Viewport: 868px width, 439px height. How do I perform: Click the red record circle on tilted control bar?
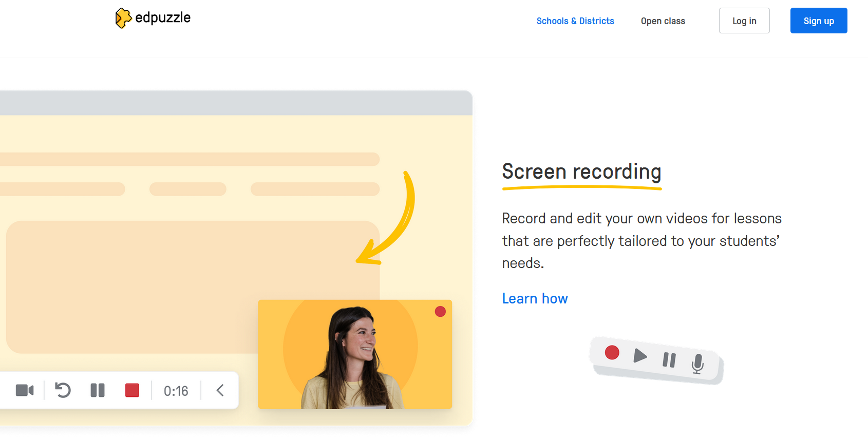612,353
